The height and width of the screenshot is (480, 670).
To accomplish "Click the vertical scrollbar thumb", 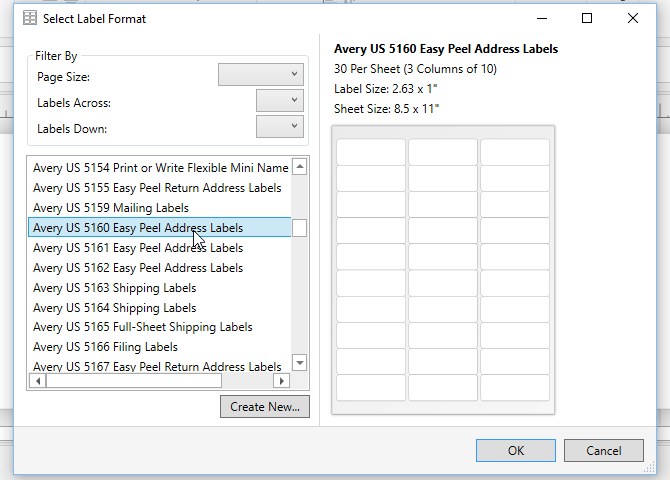I will (x=300, y=228).
